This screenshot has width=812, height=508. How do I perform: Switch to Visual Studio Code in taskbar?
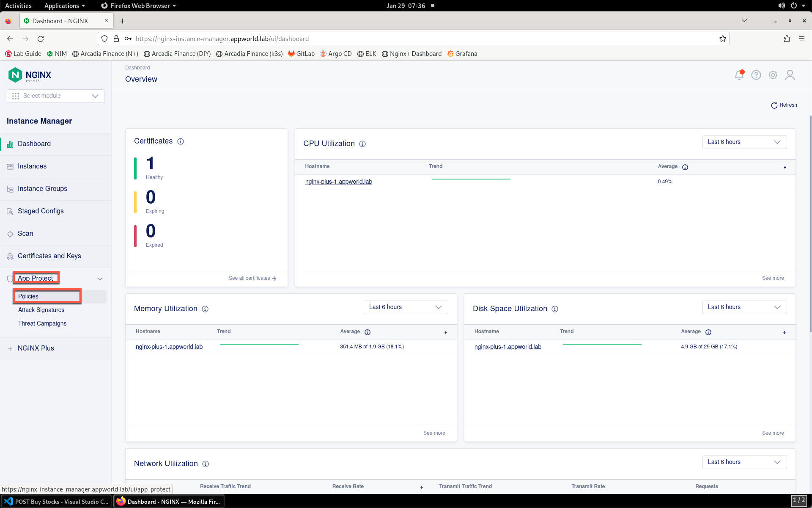click(x=57, y=502)
